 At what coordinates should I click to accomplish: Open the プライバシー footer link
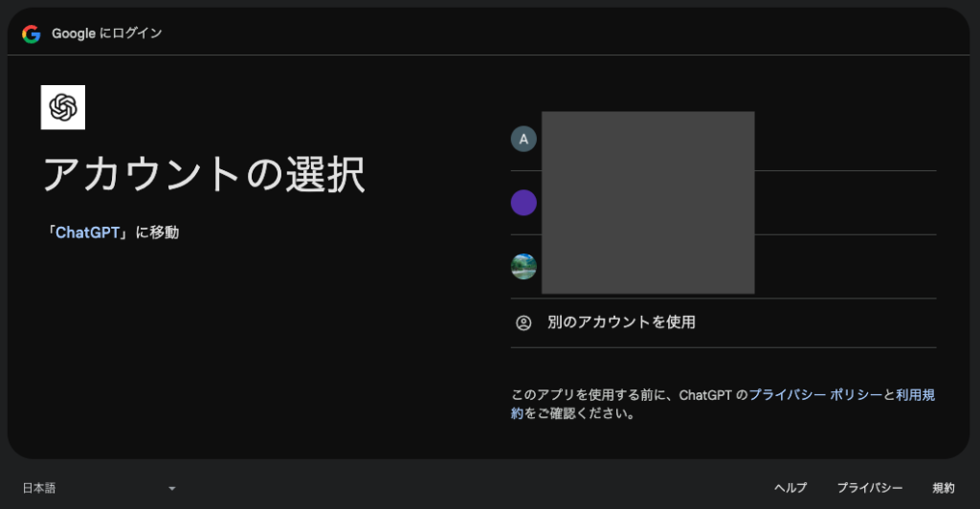pos(869,488)
